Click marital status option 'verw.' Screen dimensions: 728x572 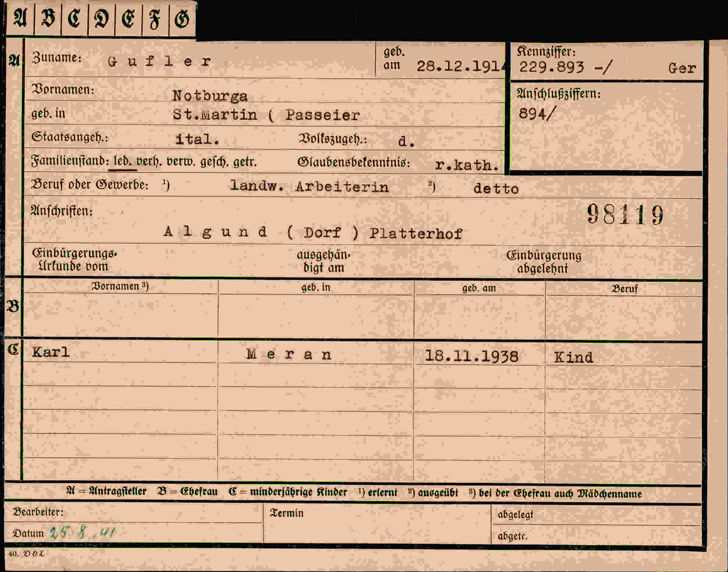182,162
